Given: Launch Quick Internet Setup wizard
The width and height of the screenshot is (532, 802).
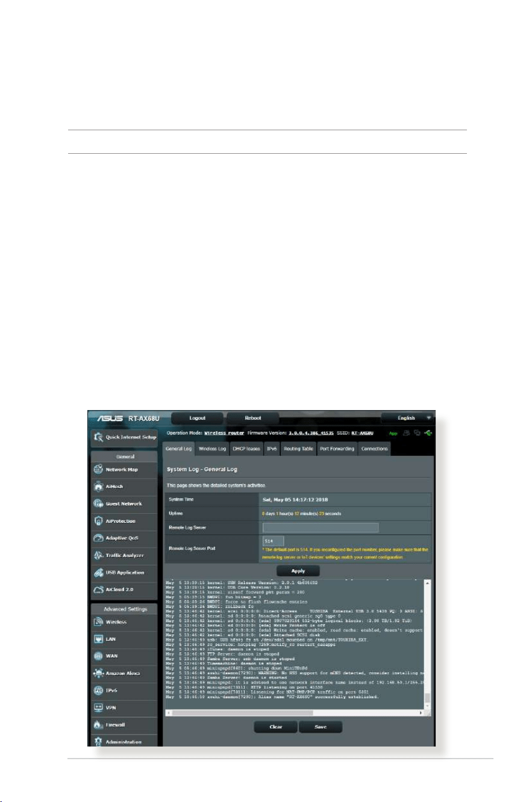Looking at the screenshot, I should click(x=124, y=437).
